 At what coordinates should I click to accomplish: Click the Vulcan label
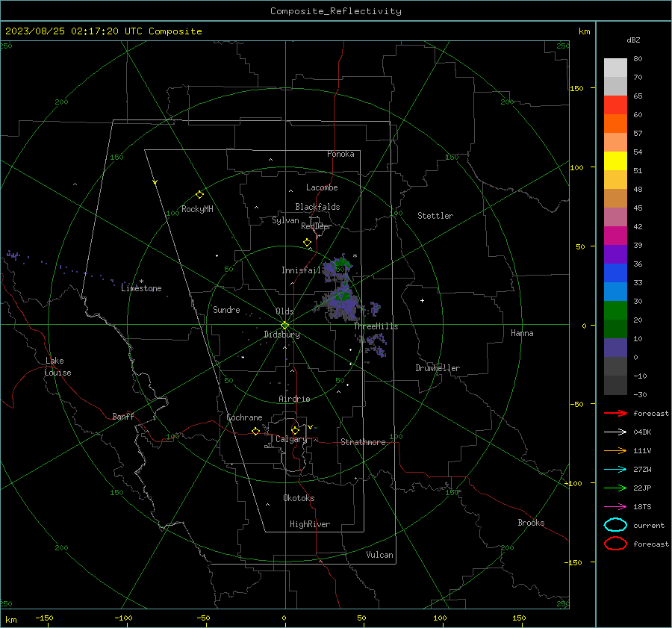pyautogui.click(x=380, y=555)
